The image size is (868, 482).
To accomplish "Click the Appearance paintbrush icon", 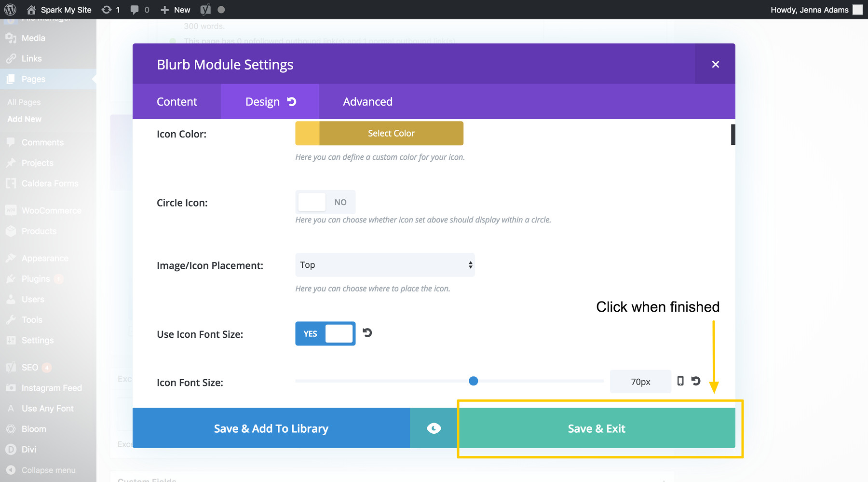I will (x=11, y=259).
